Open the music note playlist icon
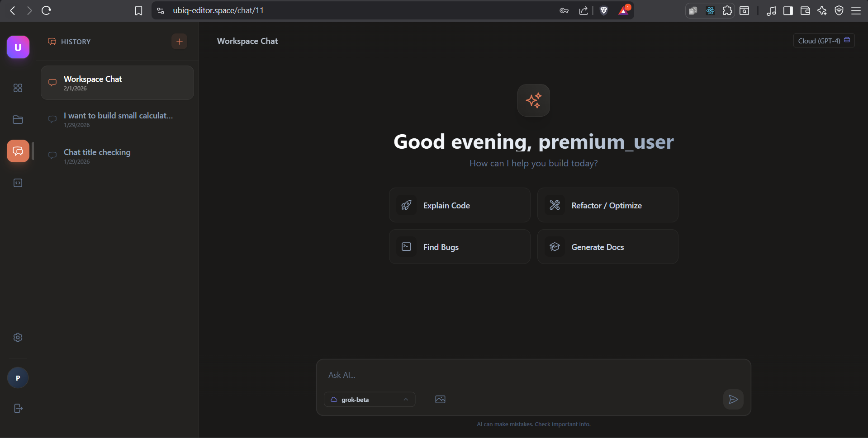 point(771,10)
